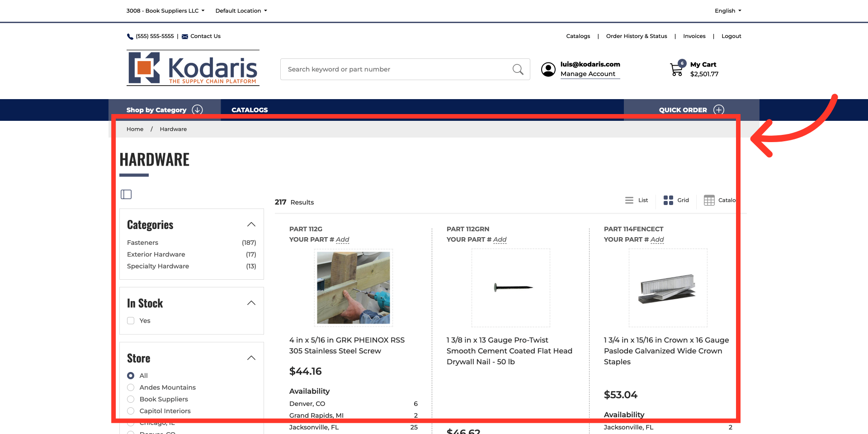This screenshot has height=434, width=868.
Task: Click the envelope Contact Us icon
Action: click(185, 37)
